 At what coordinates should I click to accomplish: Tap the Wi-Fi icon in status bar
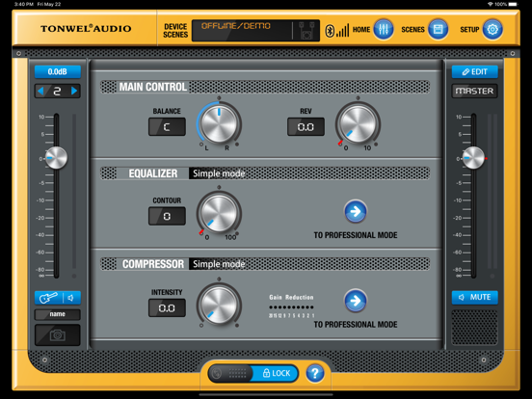[491, 4]
